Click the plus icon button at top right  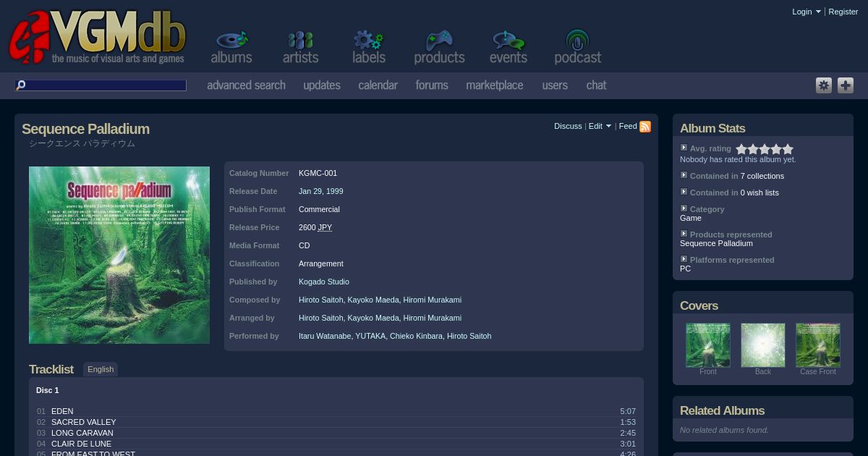[x=846, y=85]
